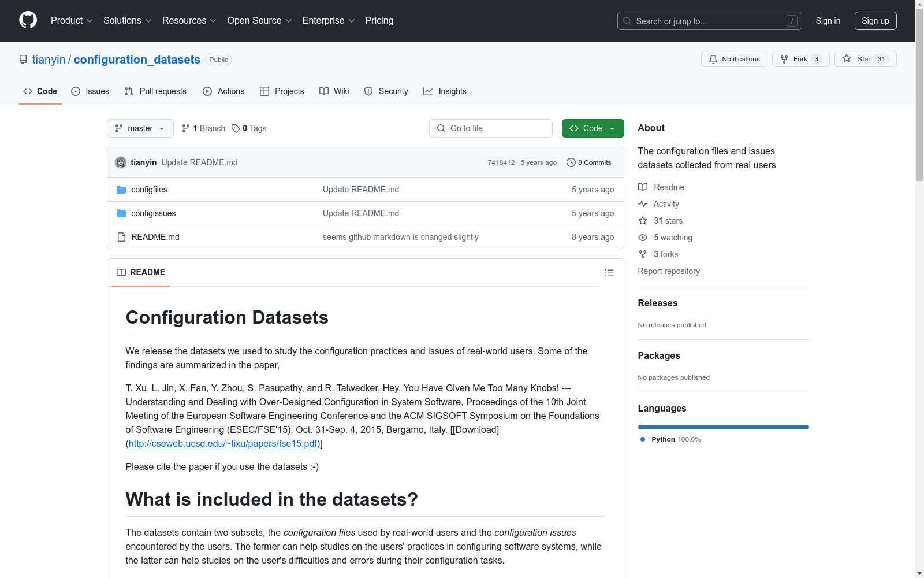The height and width of the screenshot is (578, 924).
Task: Open the configuration_datasets repository link
Action: click(137, 60)
